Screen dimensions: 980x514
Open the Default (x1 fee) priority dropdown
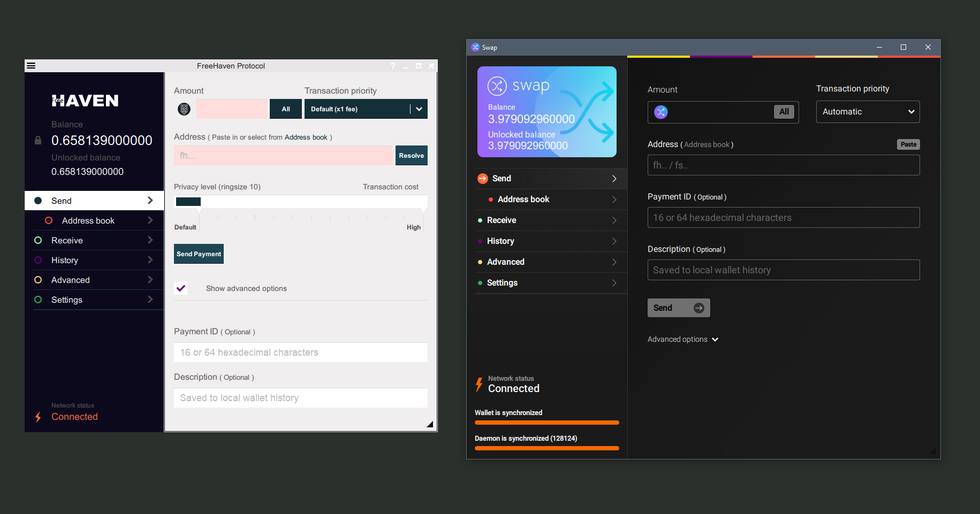point(366,109)
